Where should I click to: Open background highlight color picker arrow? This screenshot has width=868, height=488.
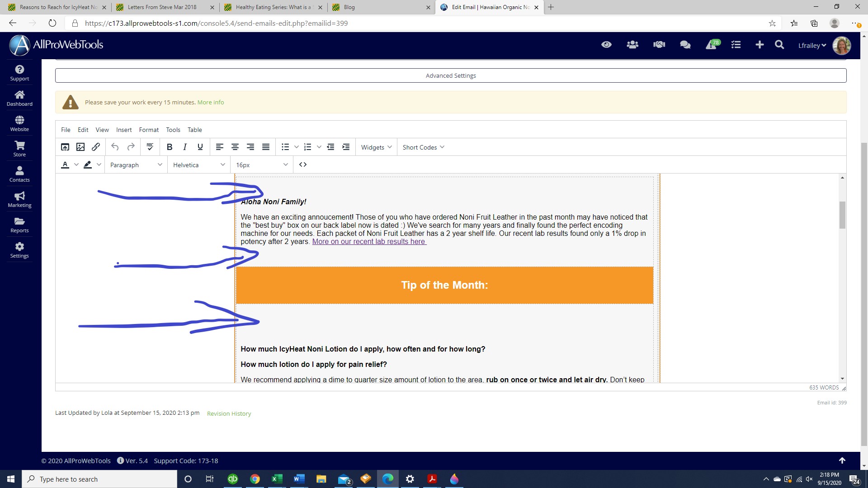[99, 164]
